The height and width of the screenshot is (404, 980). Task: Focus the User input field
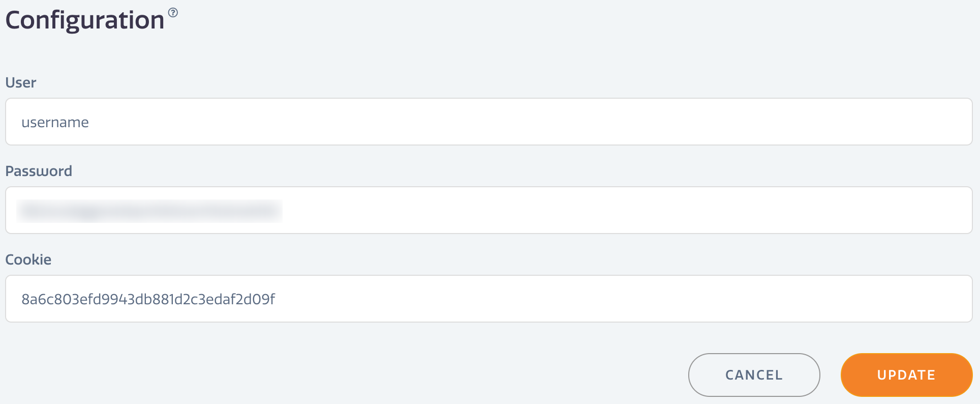[489, 122]
